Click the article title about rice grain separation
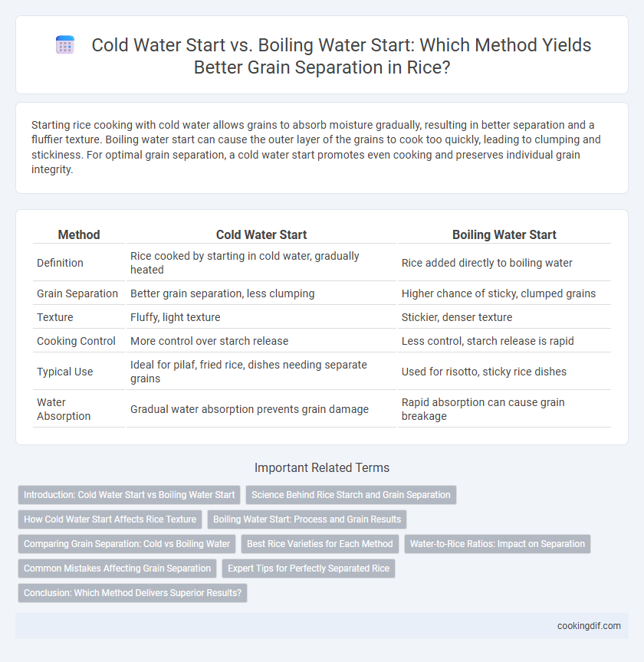This screenshot has height=662, width=644. 341,56
